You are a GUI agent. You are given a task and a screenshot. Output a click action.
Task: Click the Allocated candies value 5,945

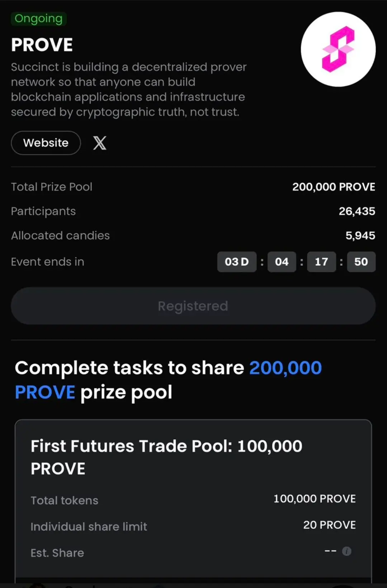360,235
